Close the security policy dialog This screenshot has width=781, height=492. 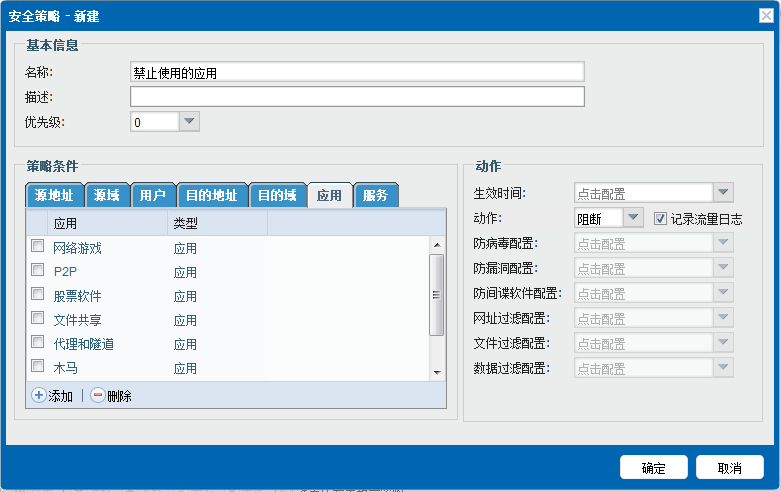[766, 16]
